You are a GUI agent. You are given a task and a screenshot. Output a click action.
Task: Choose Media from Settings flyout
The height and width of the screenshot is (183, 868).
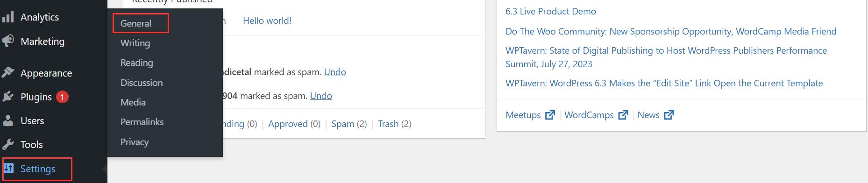click(x=133, y=102)
